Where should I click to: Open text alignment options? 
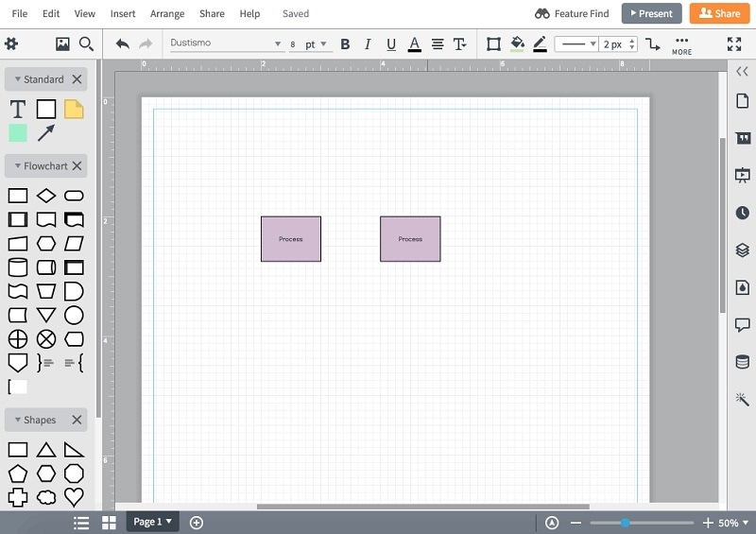[x=438, y=44]
